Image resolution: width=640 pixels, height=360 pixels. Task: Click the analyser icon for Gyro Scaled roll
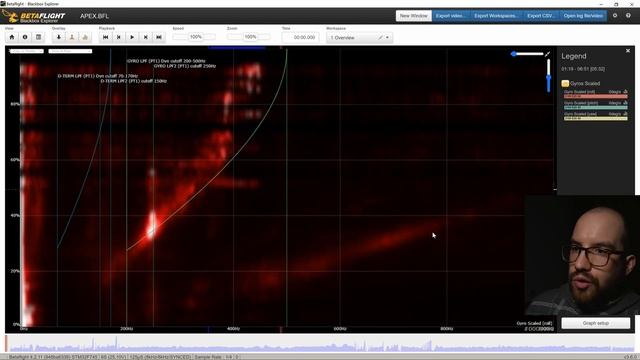[x=625, y=92]
